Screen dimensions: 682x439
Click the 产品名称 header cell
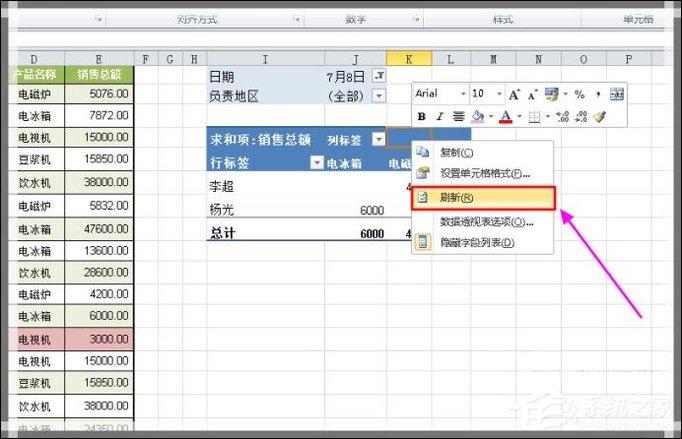(36, 75)
